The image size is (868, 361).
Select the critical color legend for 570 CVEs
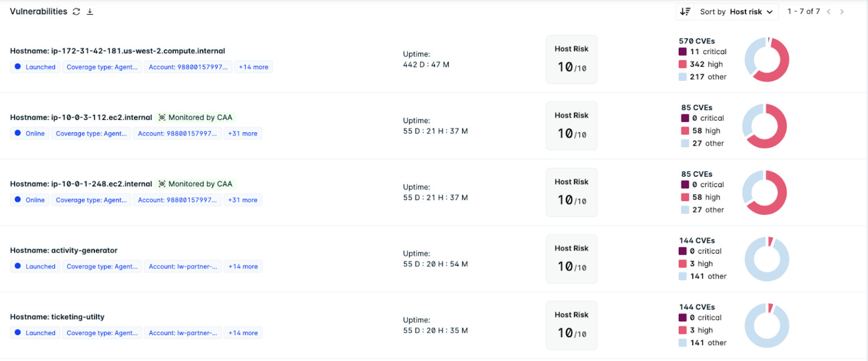(x=683, y=51)
